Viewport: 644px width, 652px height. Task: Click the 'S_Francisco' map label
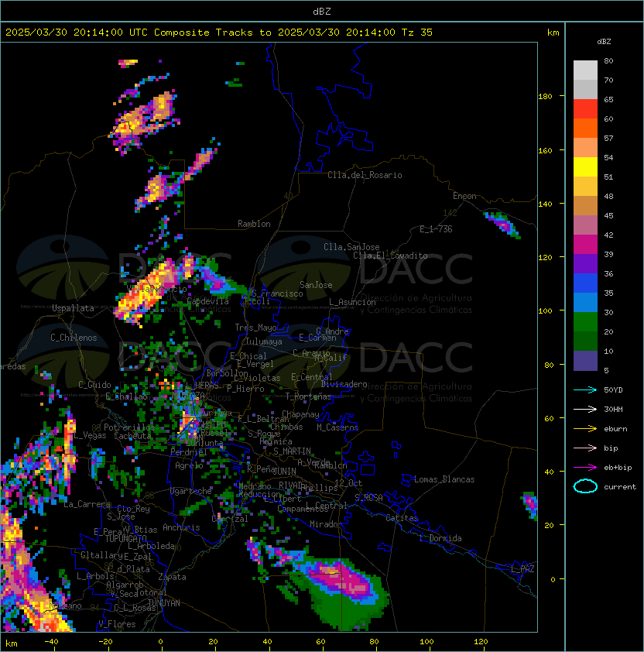[x=277, y=293]
